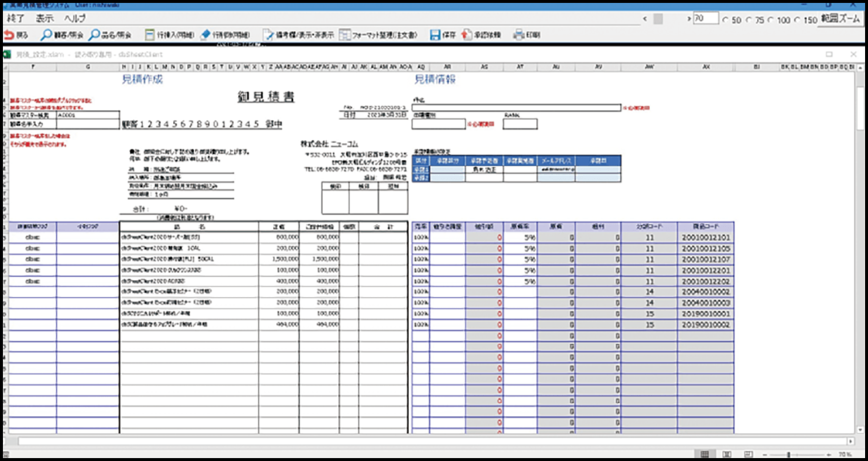Click the insert row toolbar icon
868x461 pixels.
click(x=150, y=35)
